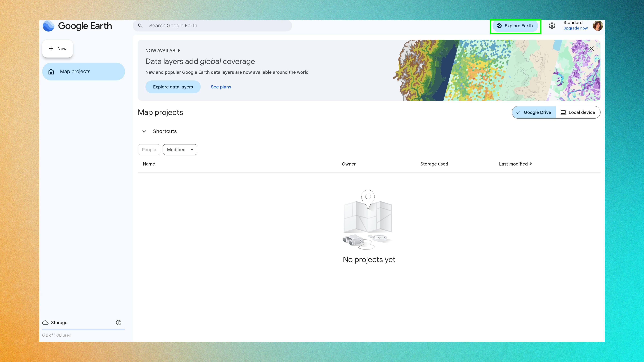
Task: Dismiss the data layers banner
Action: click(592, 49)
